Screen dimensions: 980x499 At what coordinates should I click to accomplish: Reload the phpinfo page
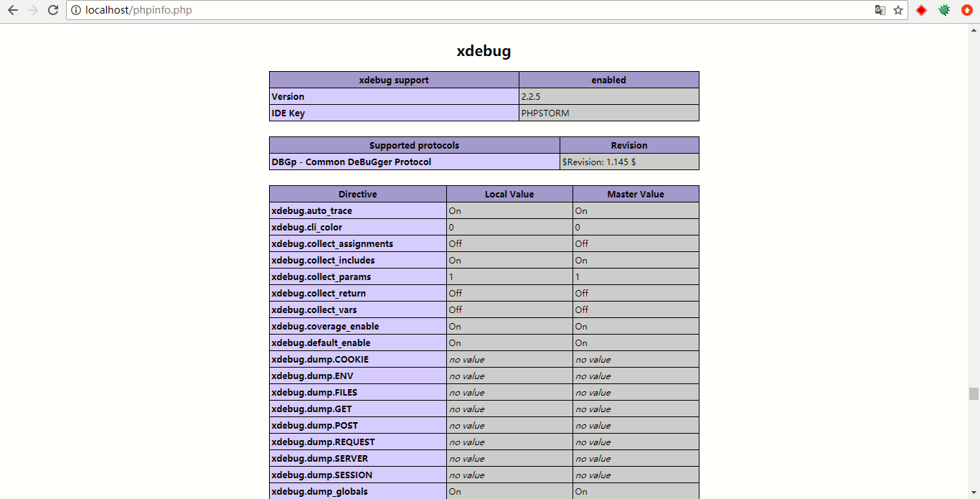53,10
